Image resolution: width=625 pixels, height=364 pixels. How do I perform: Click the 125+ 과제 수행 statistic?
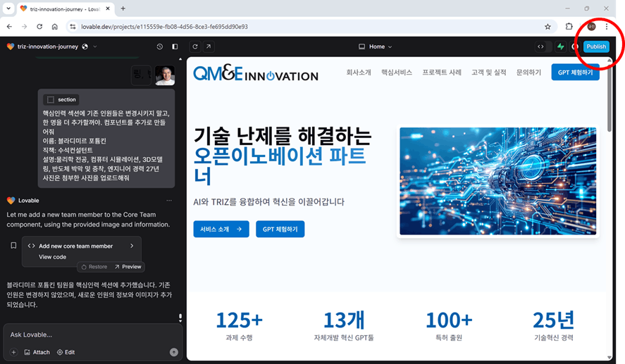(x=239, y=326)
